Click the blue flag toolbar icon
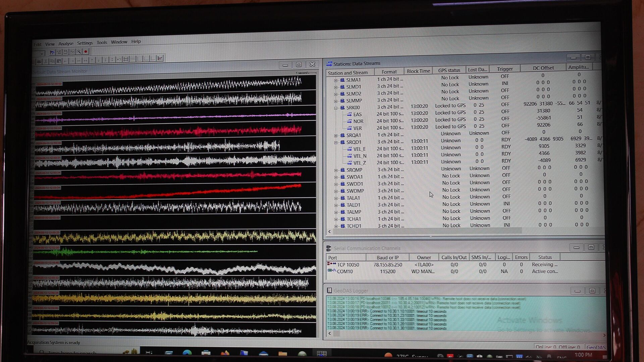This screenshot has height=362, width=644. (x=52, y=52)
